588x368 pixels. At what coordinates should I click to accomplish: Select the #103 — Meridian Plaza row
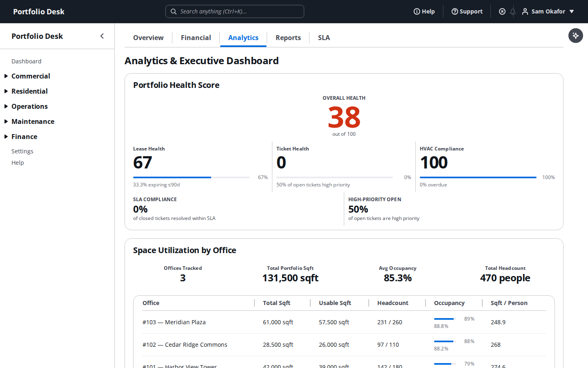tap(344, 322)
